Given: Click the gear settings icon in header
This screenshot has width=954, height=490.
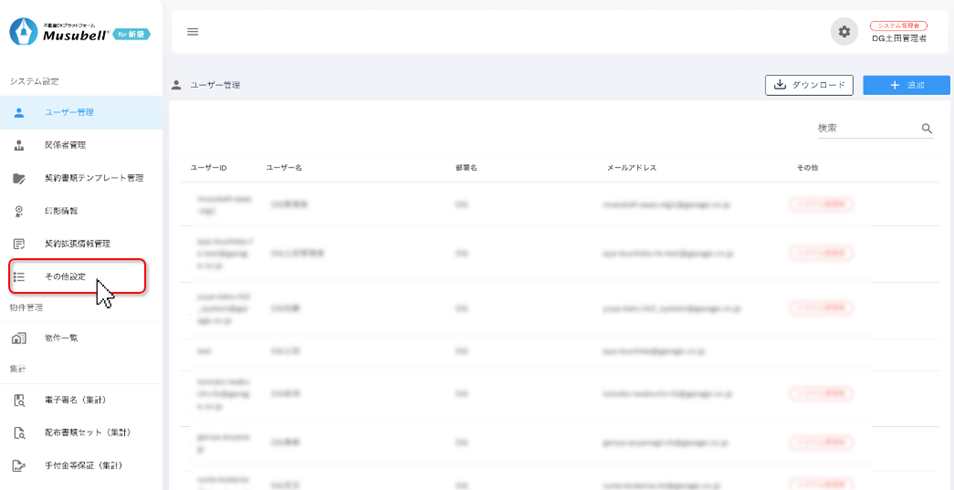Looking at the screenshot, I should pos(844,32).
